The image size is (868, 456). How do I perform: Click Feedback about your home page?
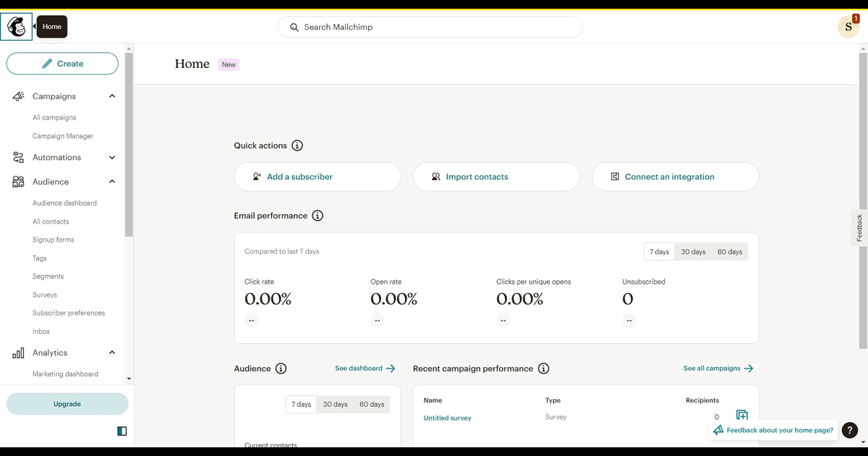[x=773, y=430]
